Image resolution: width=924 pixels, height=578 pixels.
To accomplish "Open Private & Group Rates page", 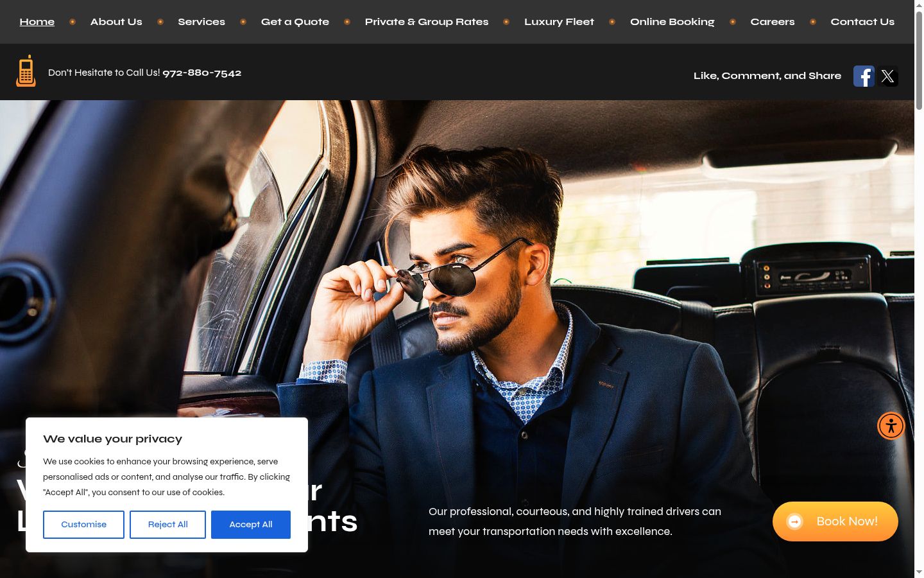I will [x=427, y=22].
